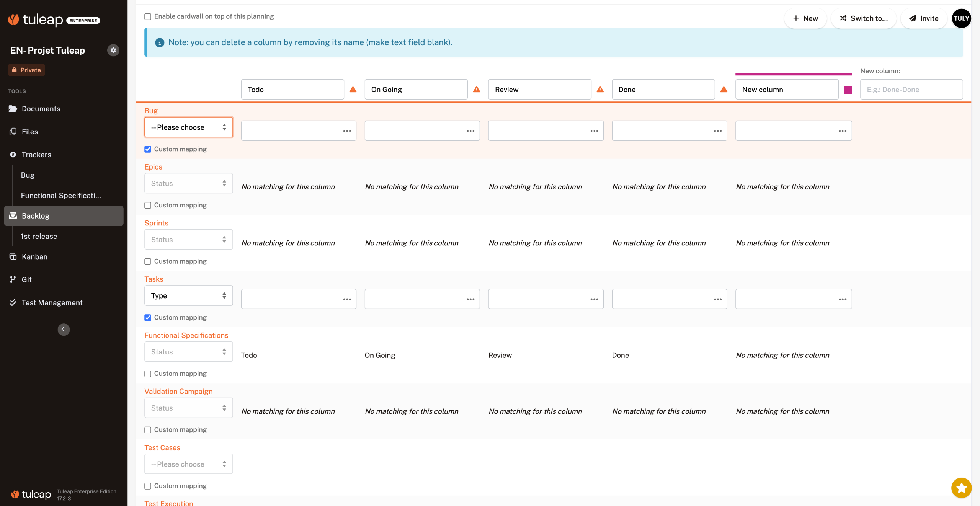Click the new column name input field
980x506 pixels.
coord(911,90)
